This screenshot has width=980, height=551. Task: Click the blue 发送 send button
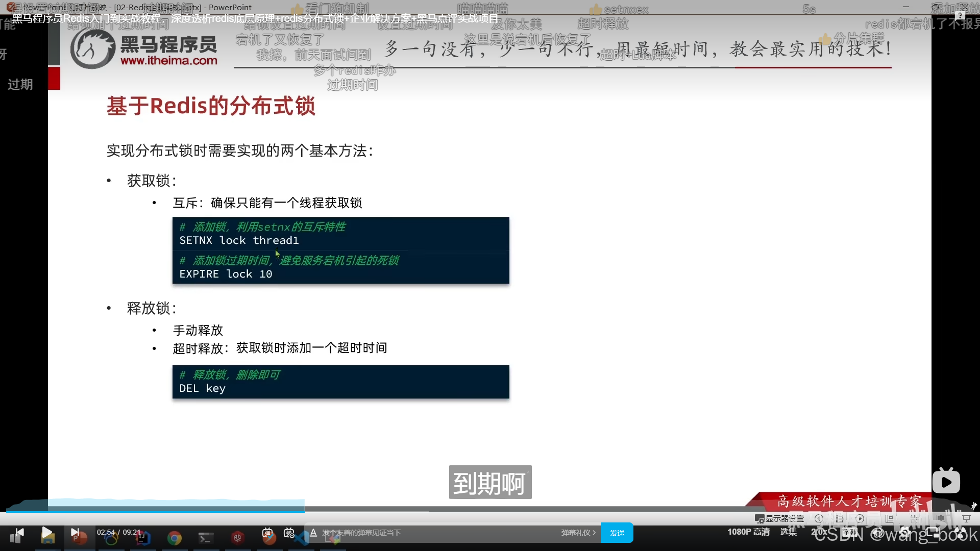(x=617, y=533)
